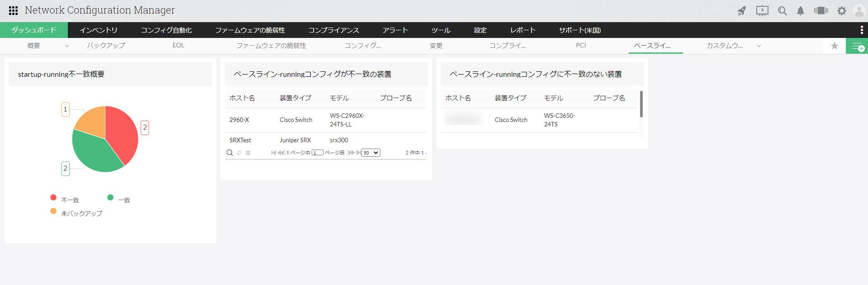868x285 pixels.
Task: Go to the next table page
Action: (351, 153)
